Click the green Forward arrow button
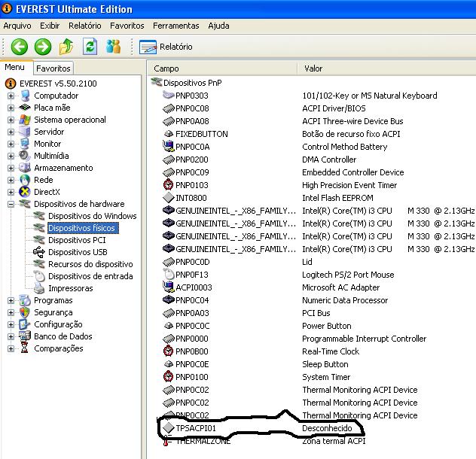This screenshot has width=476, height=459. pyautogui.click(x=43, y=47)
